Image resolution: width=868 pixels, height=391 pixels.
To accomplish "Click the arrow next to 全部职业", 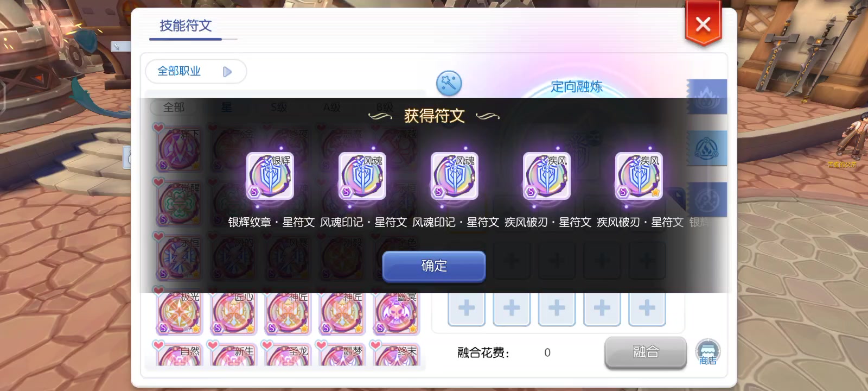I will 227,72.
